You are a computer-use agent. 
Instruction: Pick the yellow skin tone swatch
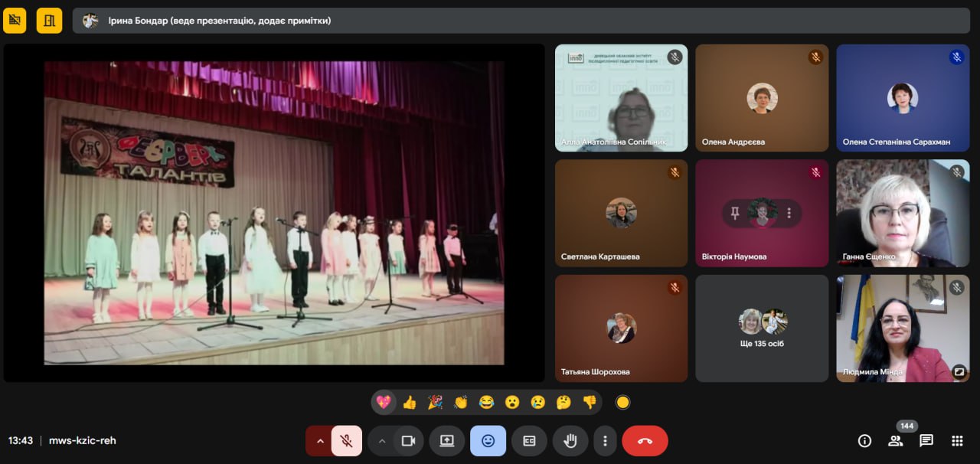[x=622, y=402]
